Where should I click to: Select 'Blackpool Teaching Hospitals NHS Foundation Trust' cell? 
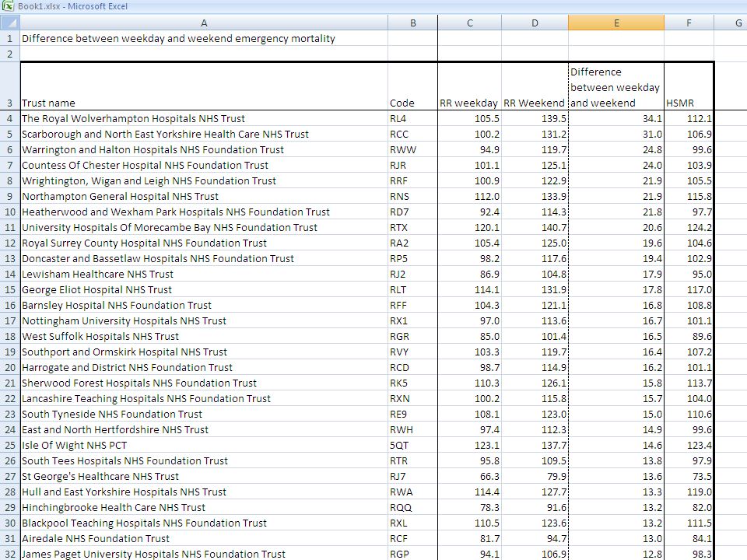(x=204, y=523)
